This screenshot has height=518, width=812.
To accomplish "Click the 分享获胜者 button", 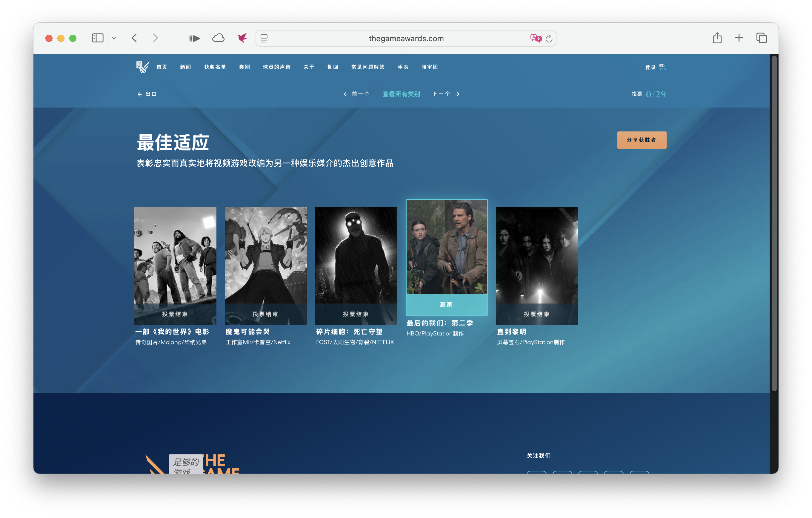I will coord(642,140).
